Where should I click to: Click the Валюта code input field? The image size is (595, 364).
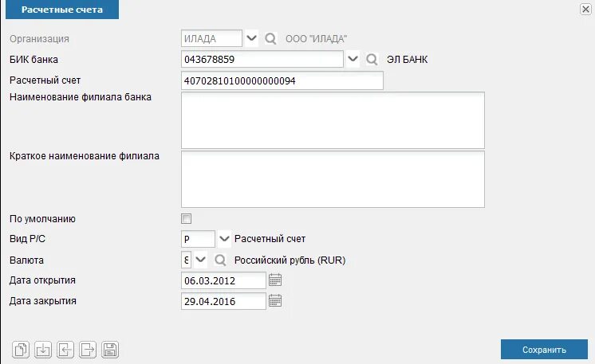pyautogui.click(x=186, y=260)
